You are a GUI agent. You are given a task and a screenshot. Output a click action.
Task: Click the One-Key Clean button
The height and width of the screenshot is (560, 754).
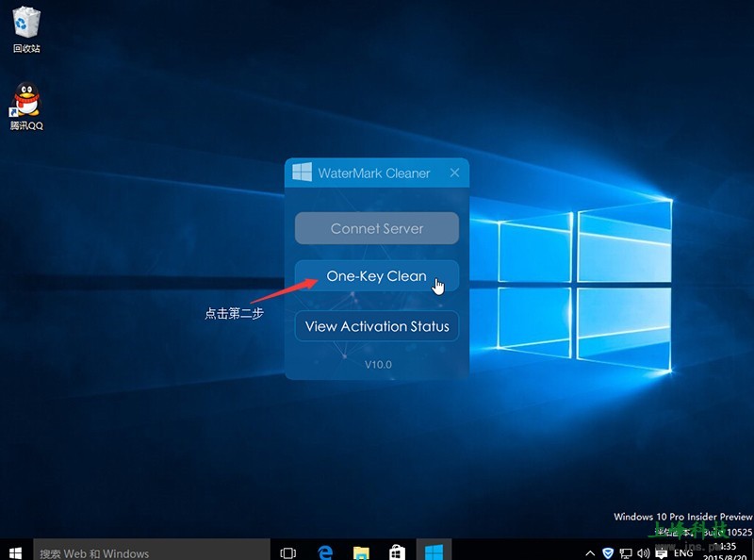(x=376, y=276)
